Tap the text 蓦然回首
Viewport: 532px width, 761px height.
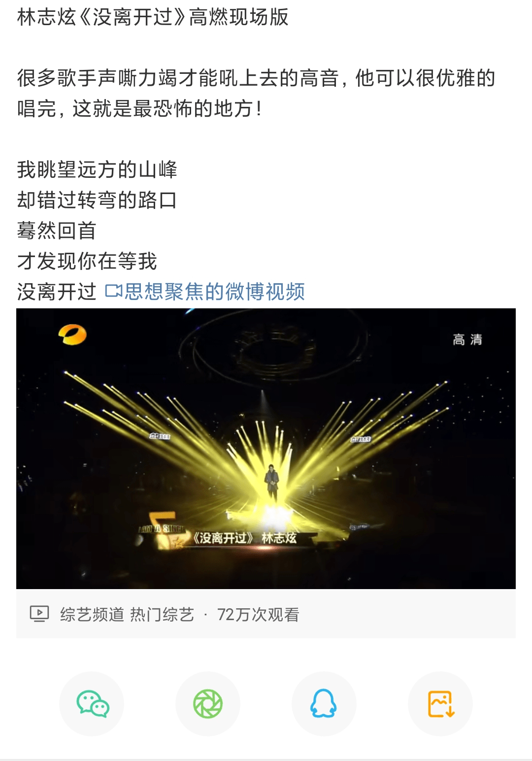(x=57, y=231)
